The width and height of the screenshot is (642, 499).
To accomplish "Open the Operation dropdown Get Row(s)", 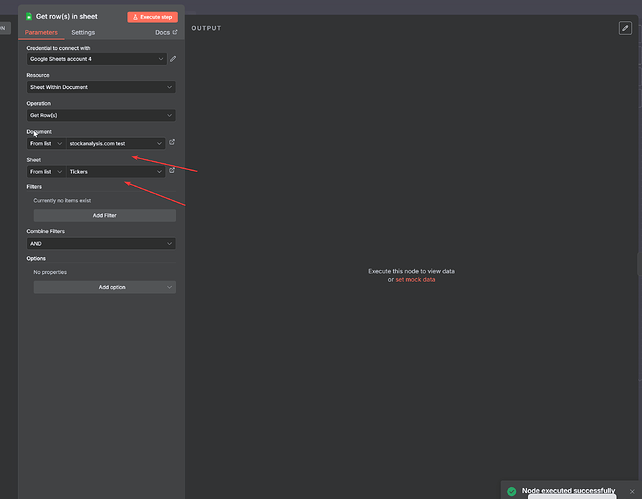I will pyautogui.click(x=101, y=115).
